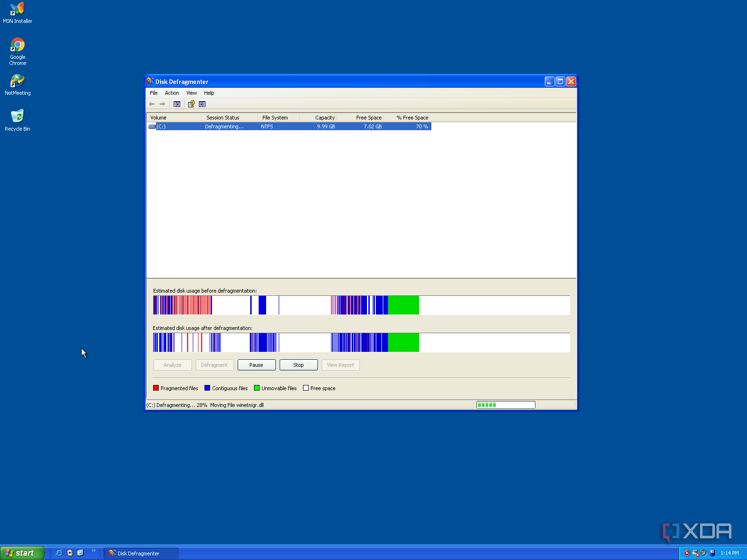The image size is (747, 560).
Task: Click the red Security Center shield tray icon
Action: pos(687,553)
